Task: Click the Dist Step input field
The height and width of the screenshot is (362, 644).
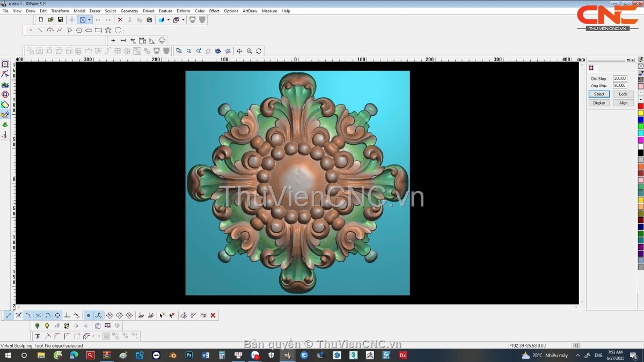Action: point(620,78)
